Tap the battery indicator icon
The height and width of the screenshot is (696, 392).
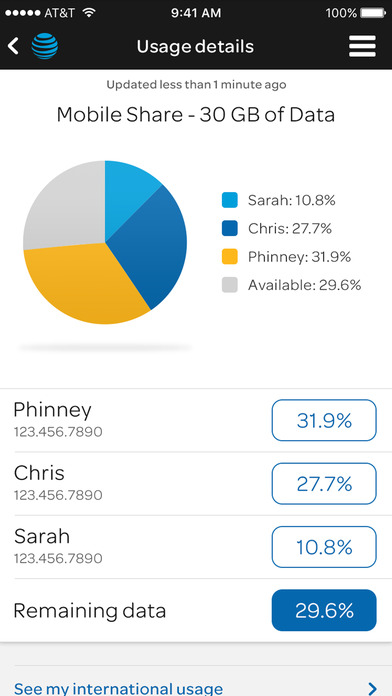pos(373,13)
